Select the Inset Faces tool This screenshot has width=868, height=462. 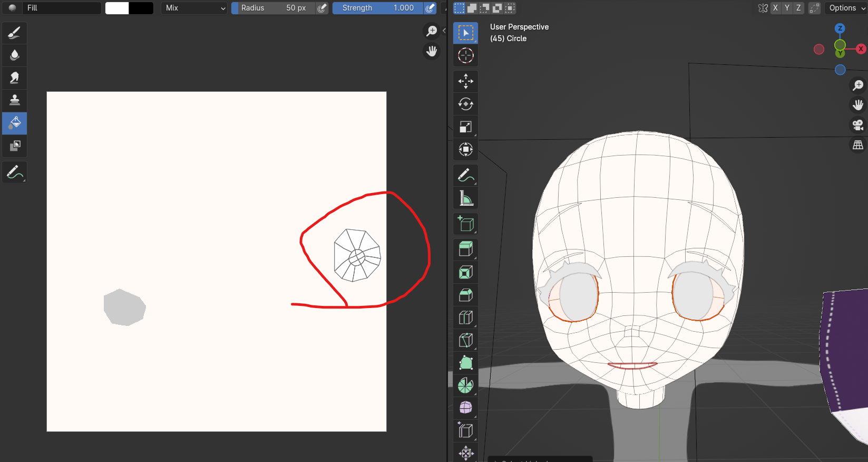[466, 272]
